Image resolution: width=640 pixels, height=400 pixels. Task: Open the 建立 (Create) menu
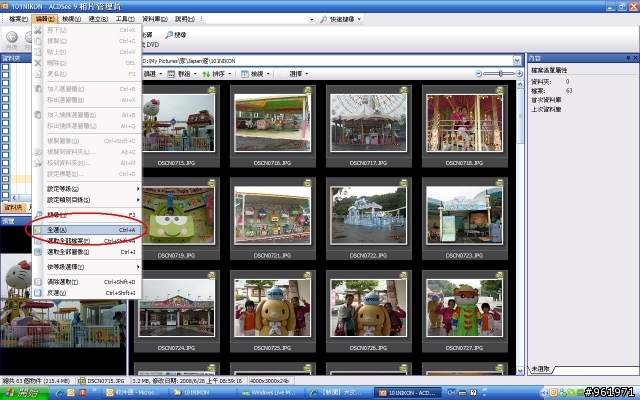coord(98,19)
